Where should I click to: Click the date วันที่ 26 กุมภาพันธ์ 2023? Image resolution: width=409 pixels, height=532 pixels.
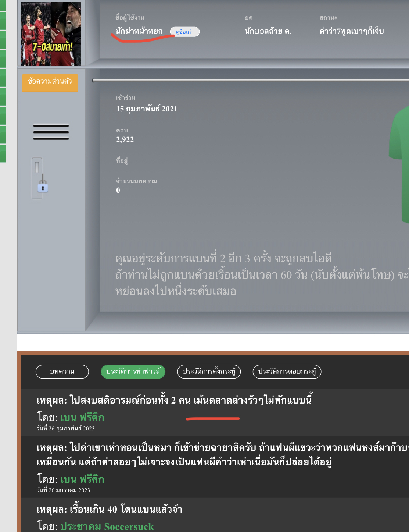[x=66, y=429]
